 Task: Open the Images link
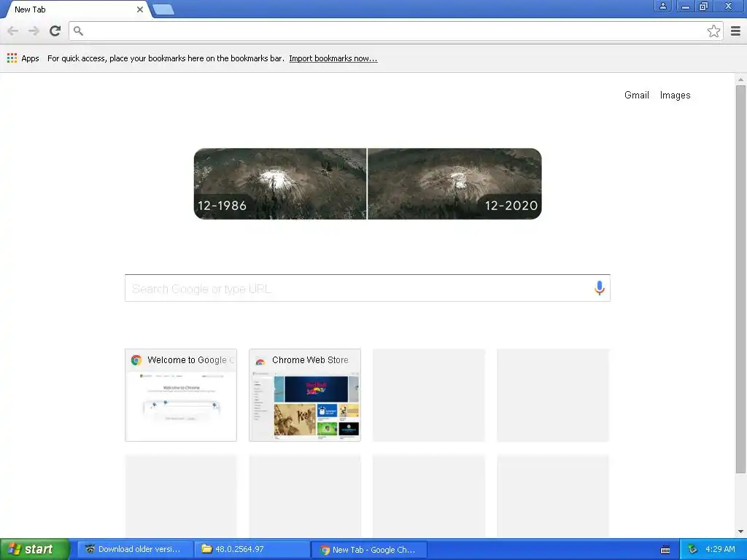tap(675, 96)
